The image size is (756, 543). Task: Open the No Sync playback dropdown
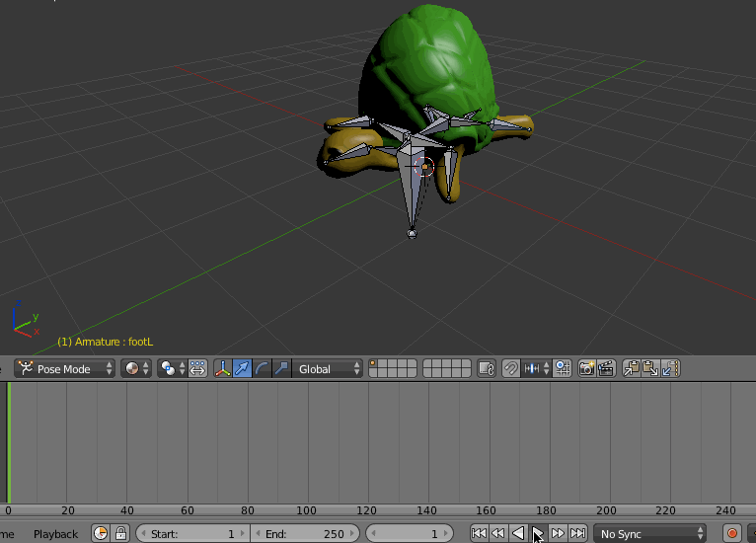click(x=650, y=534)
